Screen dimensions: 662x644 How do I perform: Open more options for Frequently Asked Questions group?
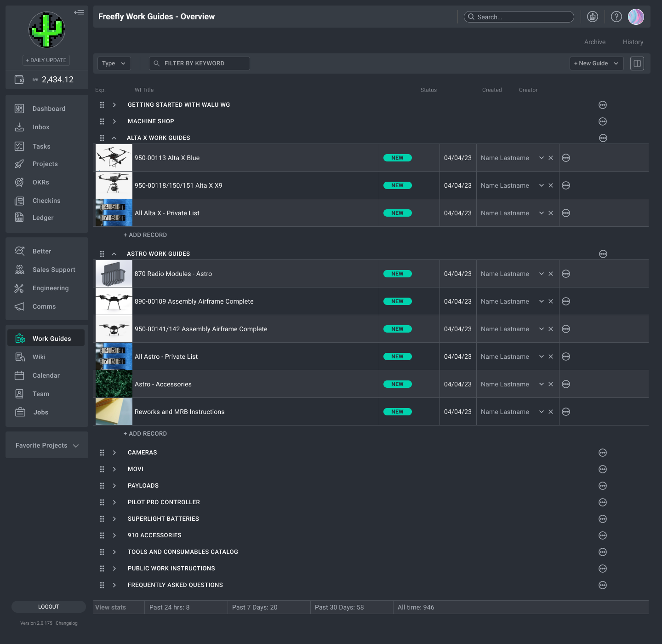(603, 585)
